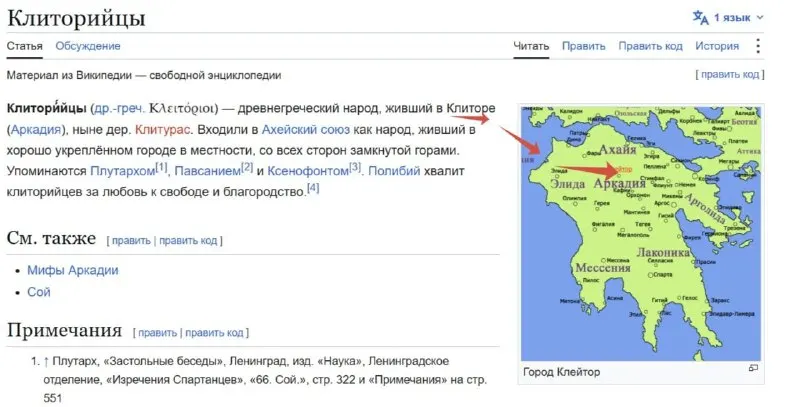Open the language selector translate icon

tap(700, 17)
